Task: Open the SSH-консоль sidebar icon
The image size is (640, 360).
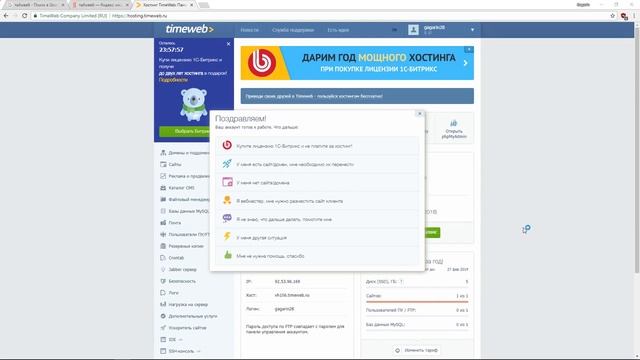Action: pos(163,351)
